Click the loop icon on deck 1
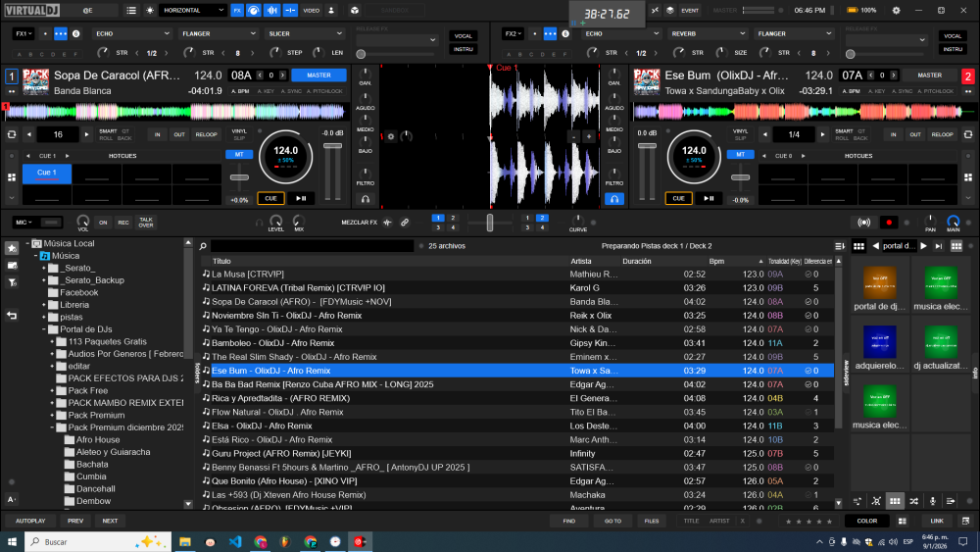Viewport: 980px width, 552px height. (11, 134)
